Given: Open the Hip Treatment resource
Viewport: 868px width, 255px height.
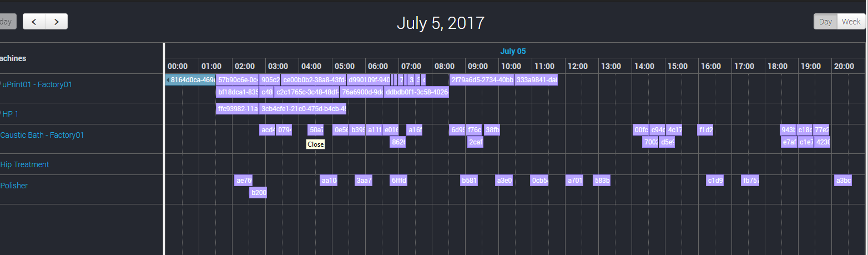Looking at the screenshot, I should (x=24, y=164).
